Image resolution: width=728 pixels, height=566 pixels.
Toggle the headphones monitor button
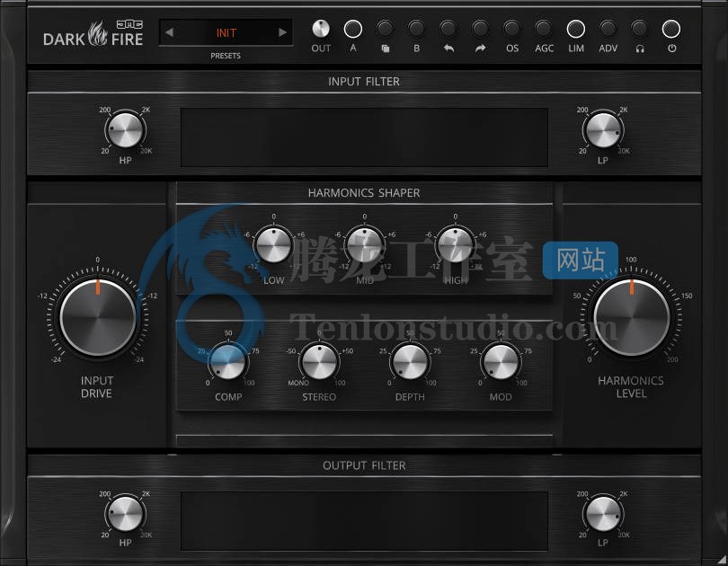[x=639, y=30]
